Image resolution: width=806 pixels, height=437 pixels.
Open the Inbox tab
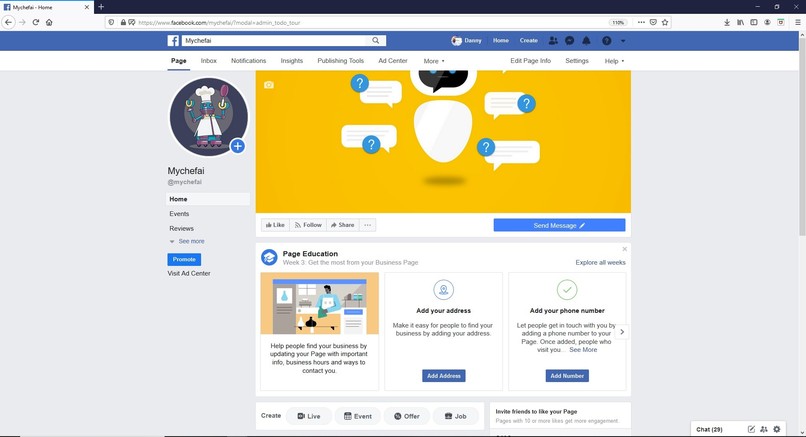tap(209, 61)
